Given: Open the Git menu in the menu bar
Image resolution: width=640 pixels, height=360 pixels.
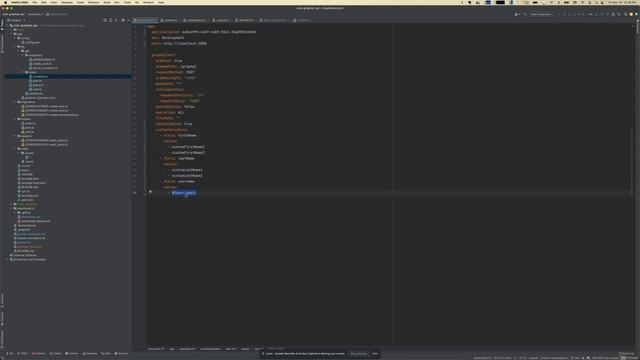Looking at the screenshot, I should click(137, 2).
